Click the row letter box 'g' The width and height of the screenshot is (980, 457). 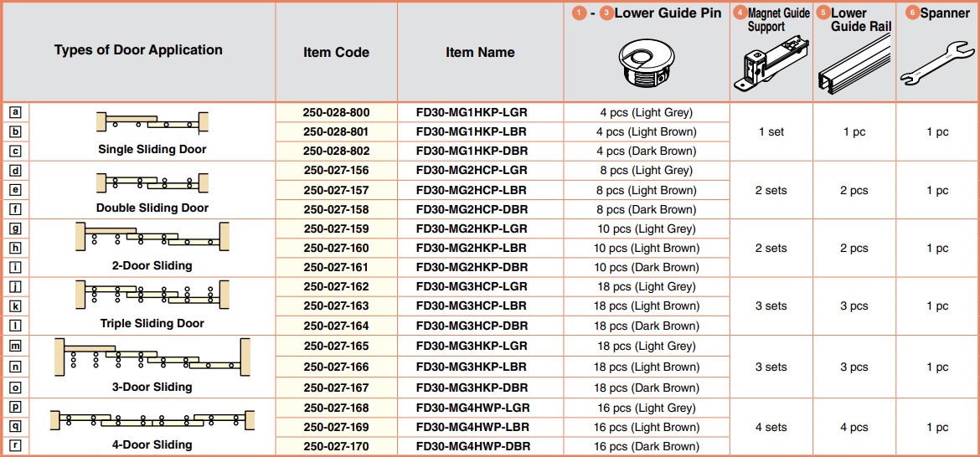pos(16,228)
